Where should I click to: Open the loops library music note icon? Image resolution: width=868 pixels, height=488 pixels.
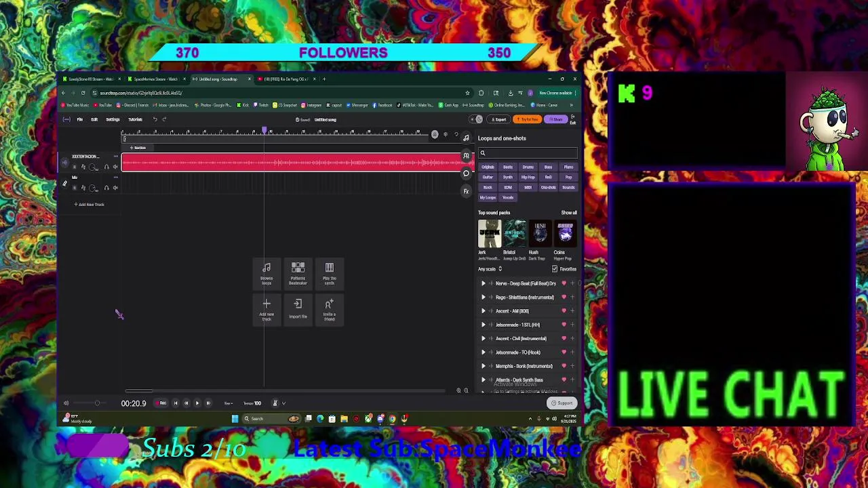pyautogui.click(x=466, y=138)
